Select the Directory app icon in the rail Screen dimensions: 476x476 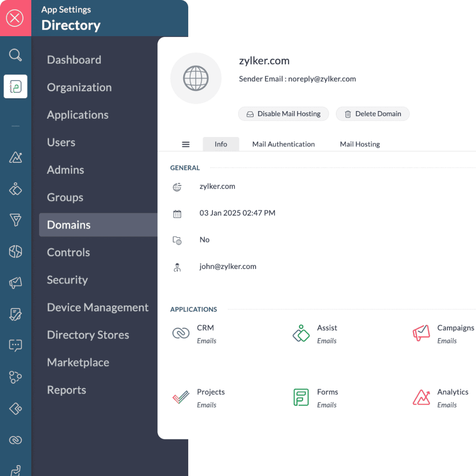pyautogui.click(x=15, y=86)
